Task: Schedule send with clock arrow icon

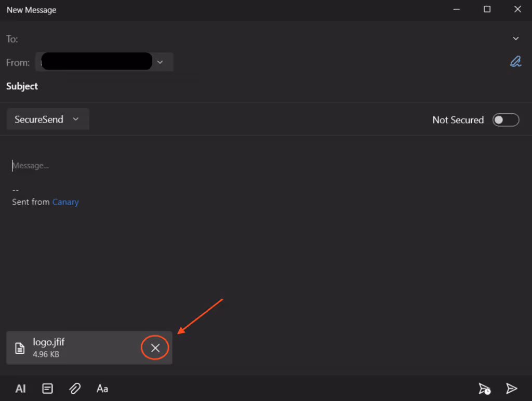Action: coord(485,389)
